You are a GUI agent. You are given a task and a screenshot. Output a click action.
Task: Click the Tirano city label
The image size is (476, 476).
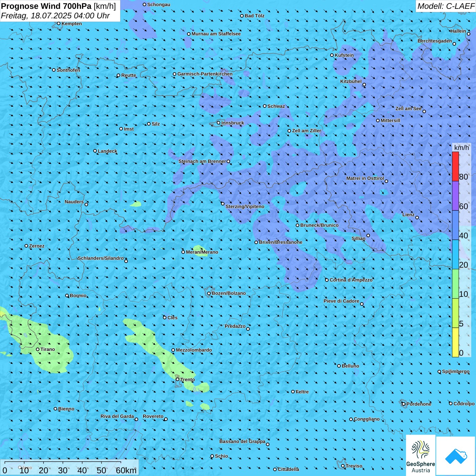pyautogui.click(x=48, y=349)
